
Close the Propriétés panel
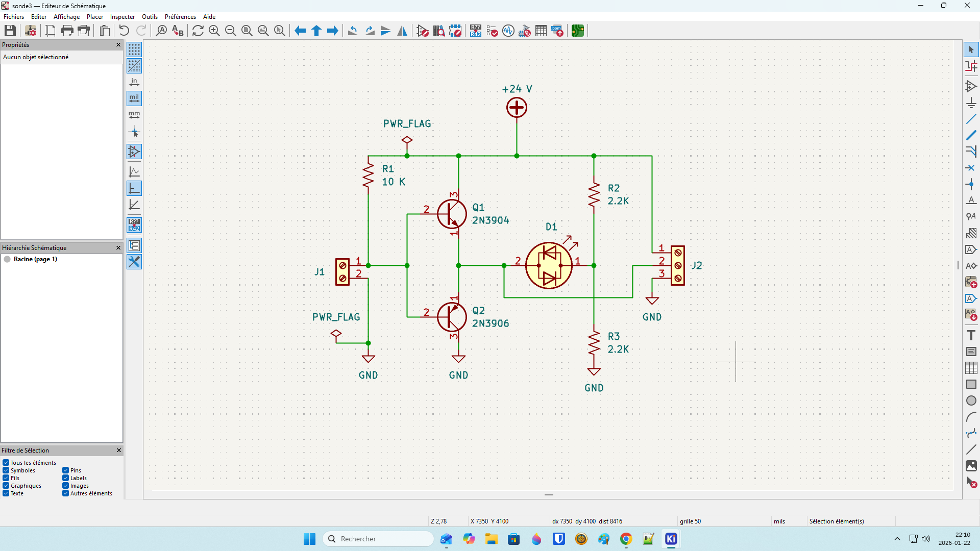tap(118, 45)
